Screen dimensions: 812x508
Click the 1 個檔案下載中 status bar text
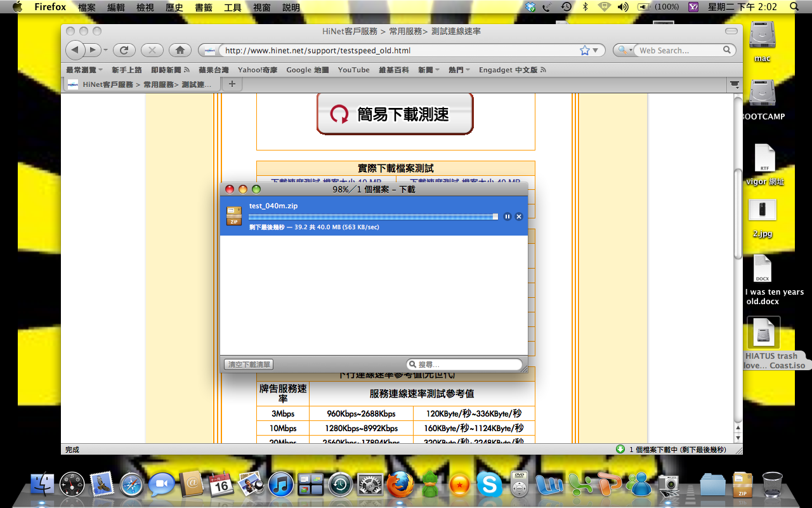[678, 450]
